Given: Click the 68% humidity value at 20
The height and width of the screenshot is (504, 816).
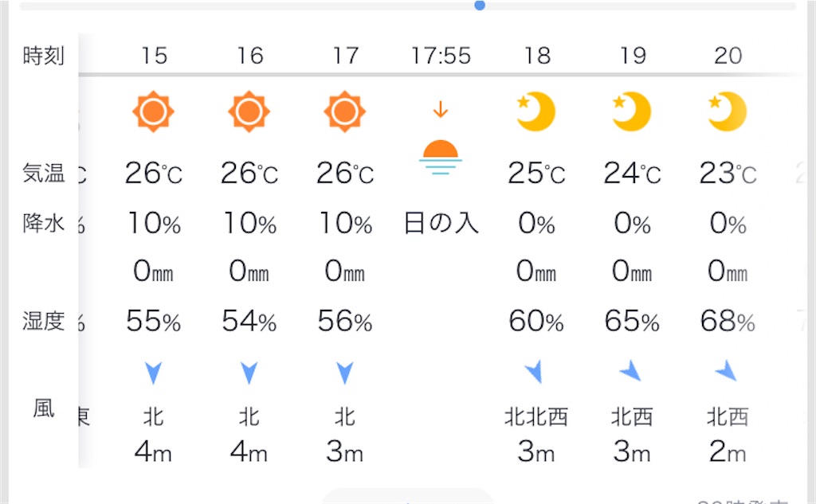Looking at the screenshot, I should coord(728,321).
